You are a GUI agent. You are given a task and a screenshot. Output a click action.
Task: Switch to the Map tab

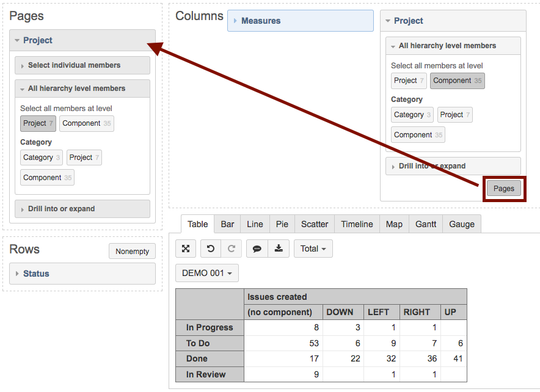pos(394,224)
